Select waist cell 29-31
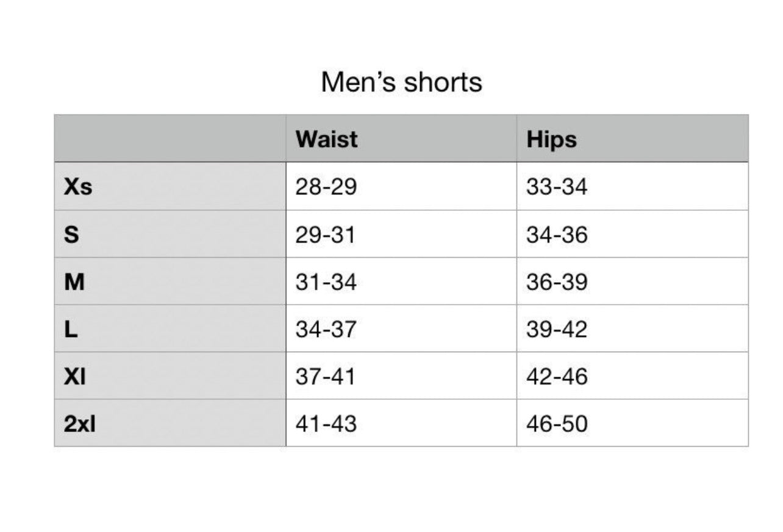783x532 pixels. pos(325,235)
